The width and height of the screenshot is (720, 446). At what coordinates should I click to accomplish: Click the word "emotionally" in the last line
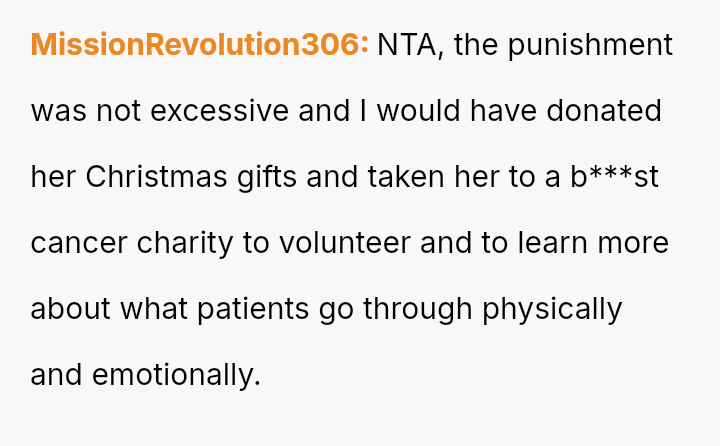click(x=176, y=375)
